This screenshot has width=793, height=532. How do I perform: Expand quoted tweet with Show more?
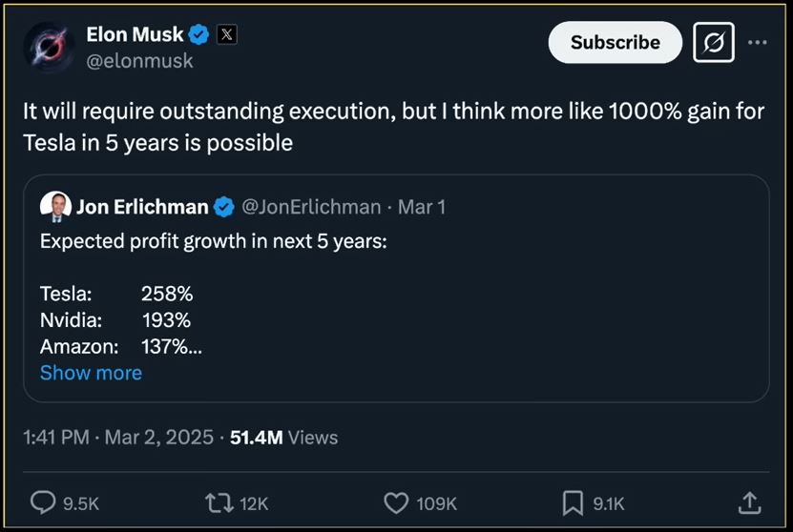tap(91, 373)
